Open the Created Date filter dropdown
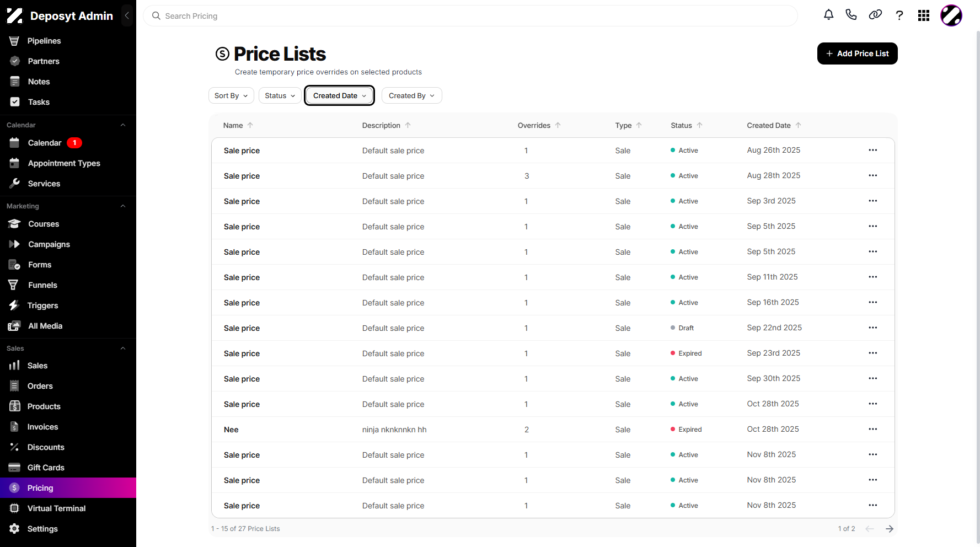This screenshot has height=547, width=980. tap(340, 95)
